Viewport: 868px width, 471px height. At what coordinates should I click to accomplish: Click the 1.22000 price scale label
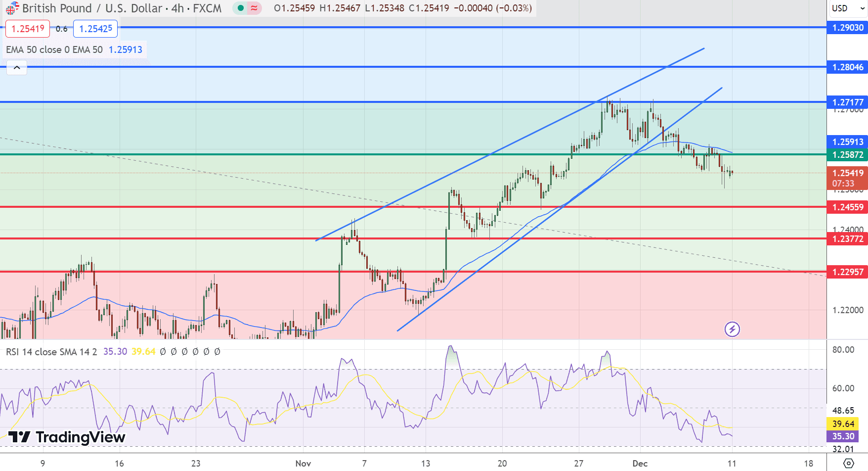pos(848,310)
